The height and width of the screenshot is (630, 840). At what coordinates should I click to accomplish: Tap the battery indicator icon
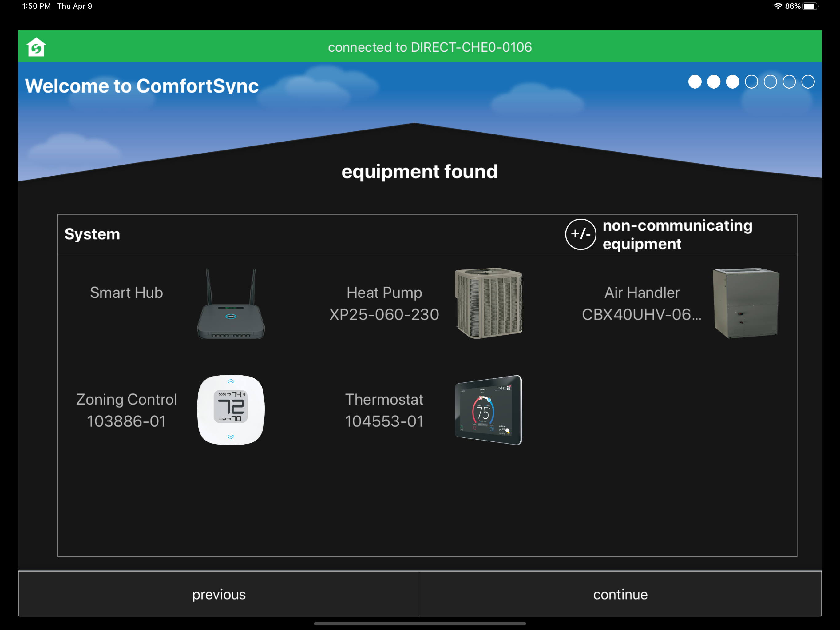[x=810, y=6]
